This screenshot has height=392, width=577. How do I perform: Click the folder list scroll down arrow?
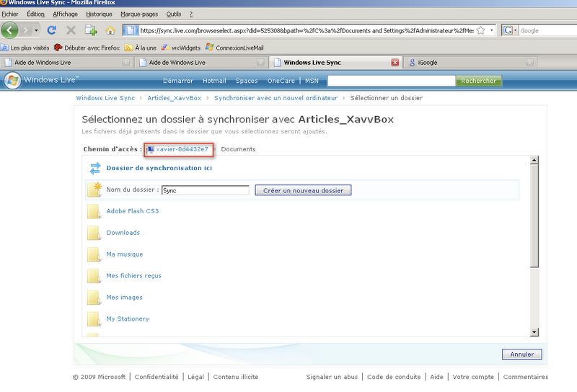pyautogui.click(x=534, y=332)
